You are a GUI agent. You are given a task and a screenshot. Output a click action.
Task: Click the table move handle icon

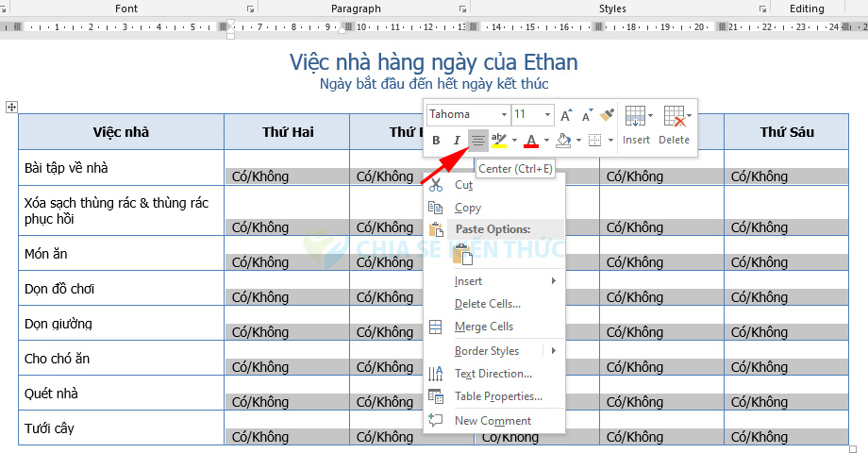coord(12,108)
